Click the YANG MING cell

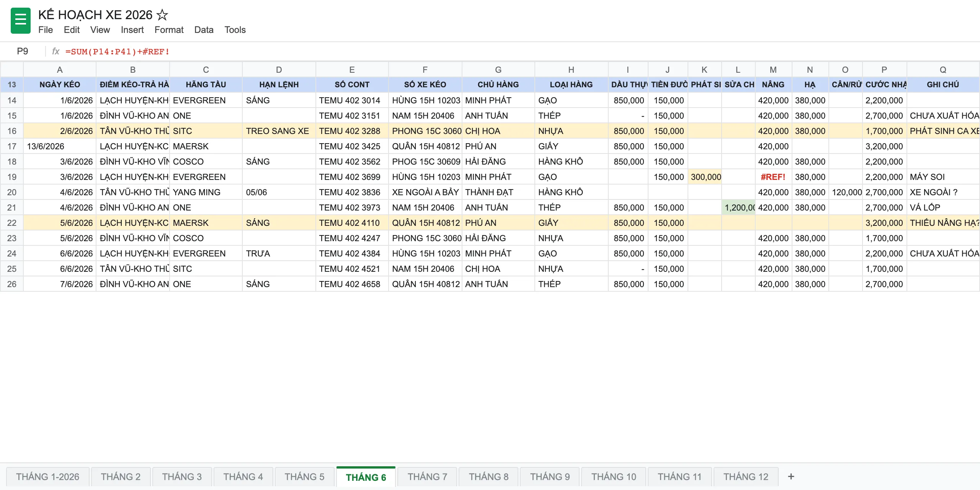pyautogui.click(x=206, y=192)
